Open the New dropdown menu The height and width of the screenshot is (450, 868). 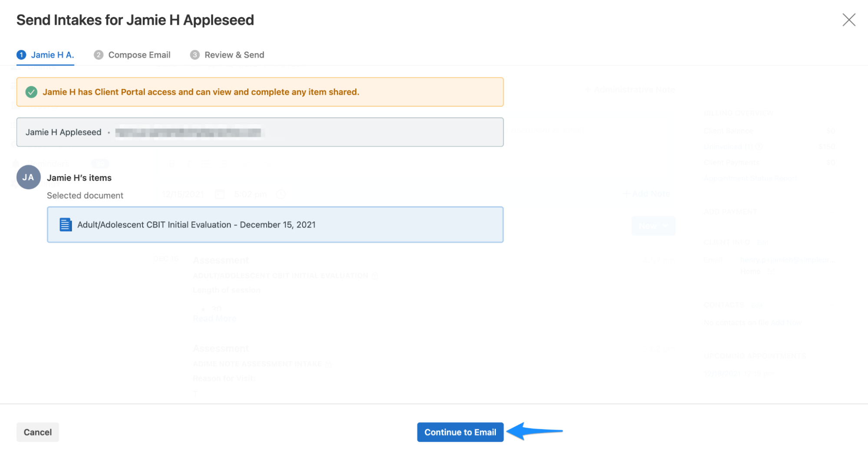653,226
